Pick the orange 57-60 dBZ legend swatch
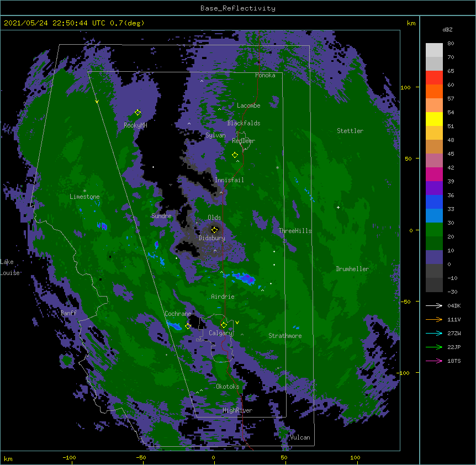476x465 pixels. (434, 91)
